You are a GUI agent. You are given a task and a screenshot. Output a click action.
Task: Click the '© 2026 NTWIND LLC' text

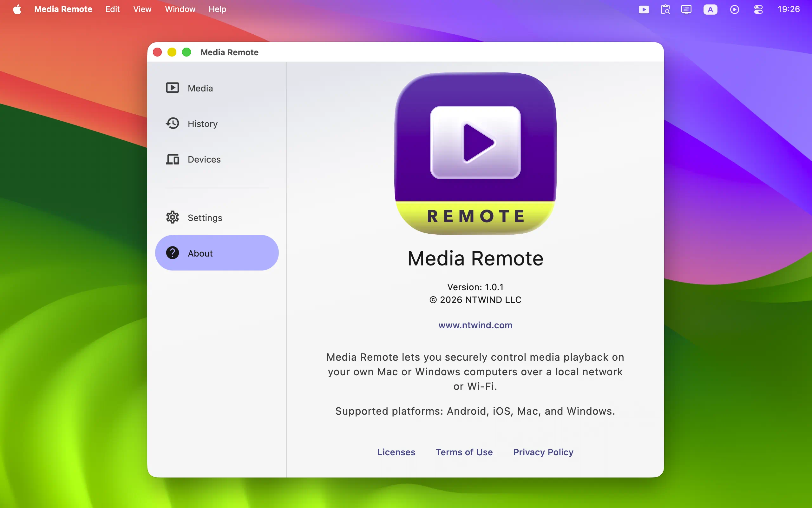[475, 300]
